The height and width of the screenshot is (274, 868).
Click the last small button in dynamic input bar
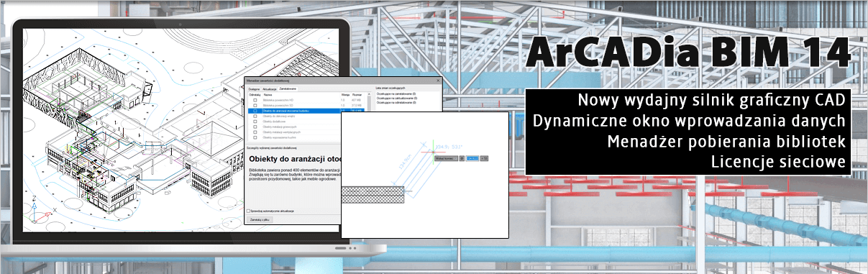point(484,158)
